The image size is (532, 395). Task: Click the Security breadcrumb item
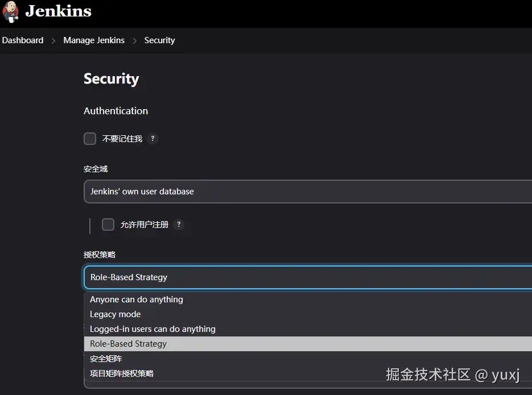(159, 40)
